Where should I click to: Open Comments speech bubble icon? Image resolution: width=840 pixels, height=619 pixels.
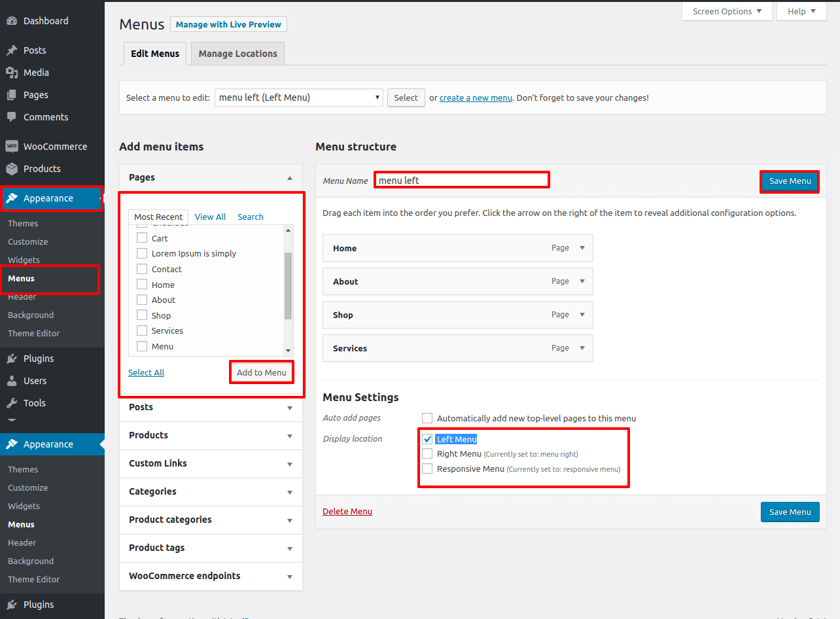(12, 117)
